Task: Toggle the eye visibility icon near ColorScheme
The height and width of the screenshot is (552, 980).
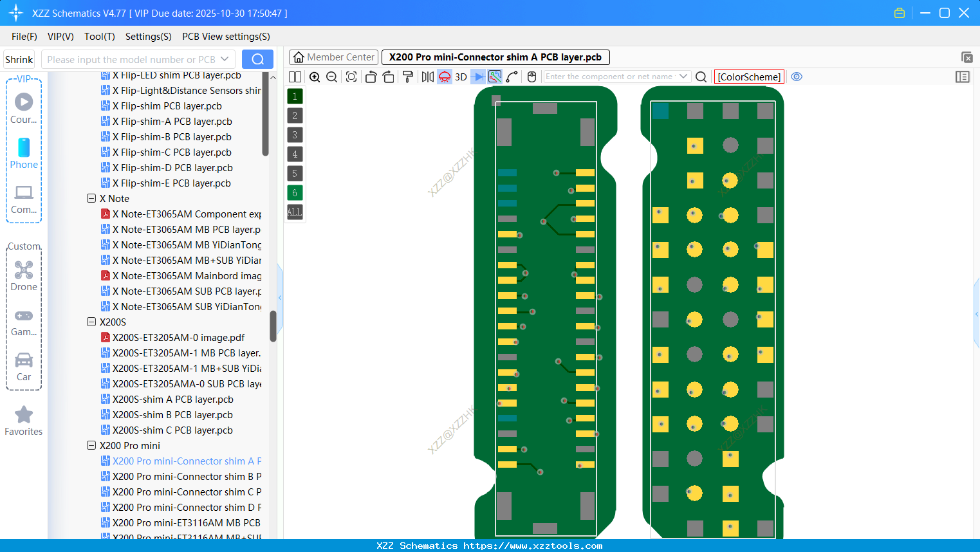Action: [797, 77]
